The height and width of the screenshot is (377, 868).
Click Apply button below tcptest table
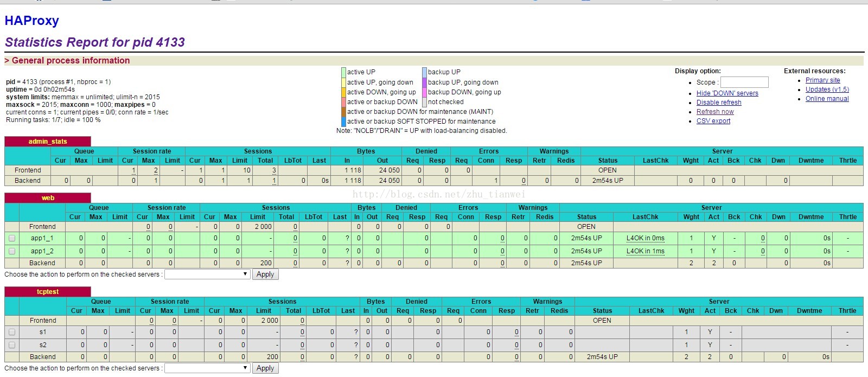(265, 368)
